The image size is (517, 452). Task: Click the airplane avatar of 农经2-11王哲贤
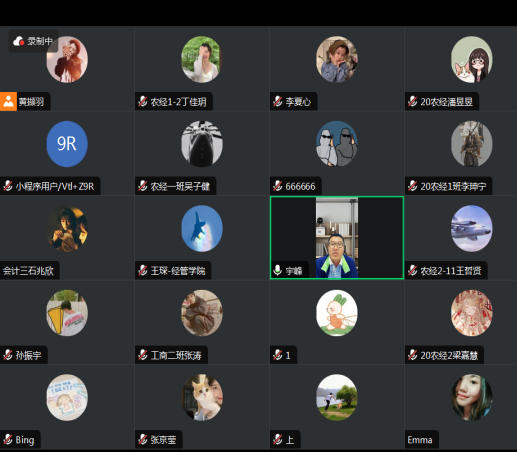472,228
